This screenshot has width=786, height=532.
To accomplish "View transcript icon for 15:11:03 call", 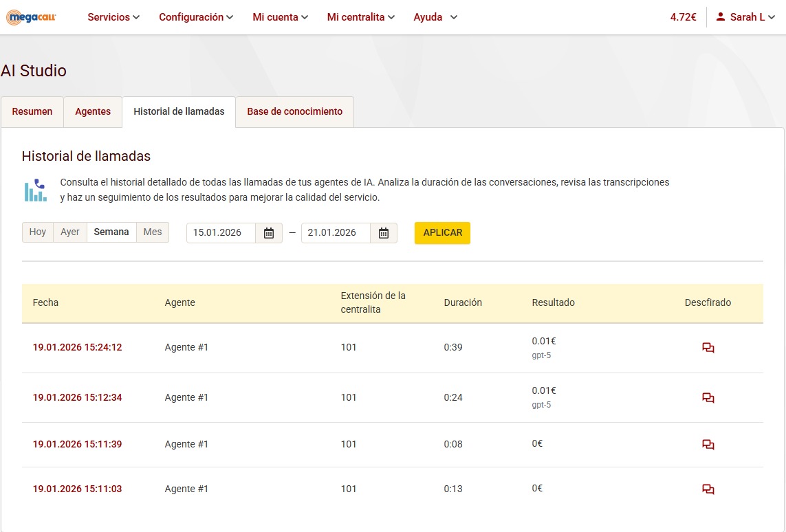I will [708, 489].
